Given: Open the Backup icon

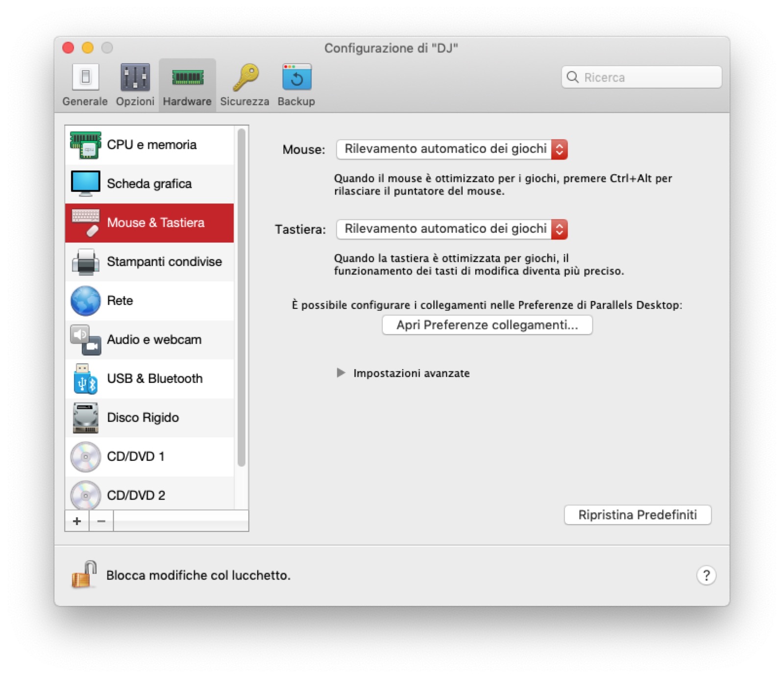Looking at the screenshot, I should tap(296, 77).
